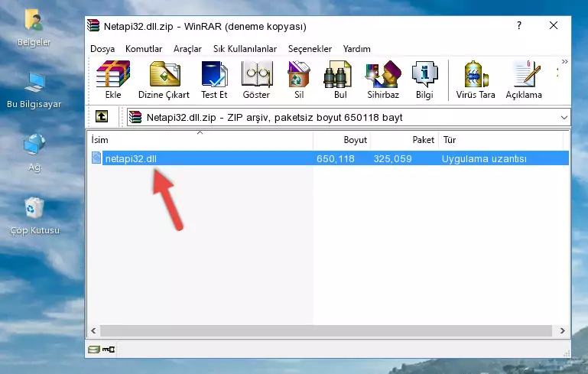
Task: Open the Komutlar menu
Action: pos(144,49)
